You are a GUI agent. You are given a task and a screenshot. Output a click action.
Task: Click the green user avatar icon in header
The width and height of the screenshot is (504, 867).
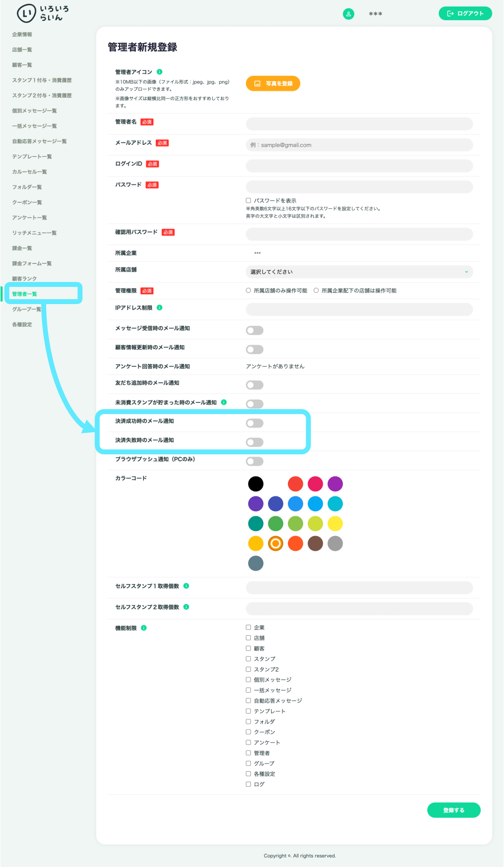(348, 14)
